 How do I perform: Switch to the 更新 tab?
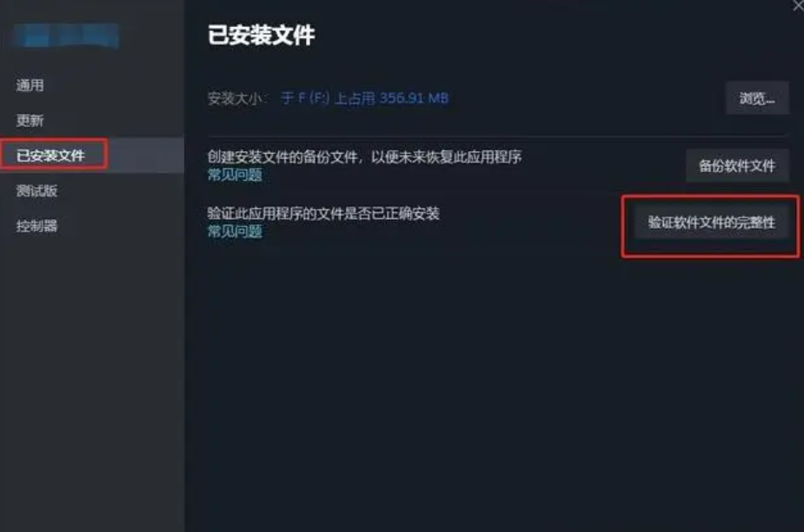[x=30, y=121]
